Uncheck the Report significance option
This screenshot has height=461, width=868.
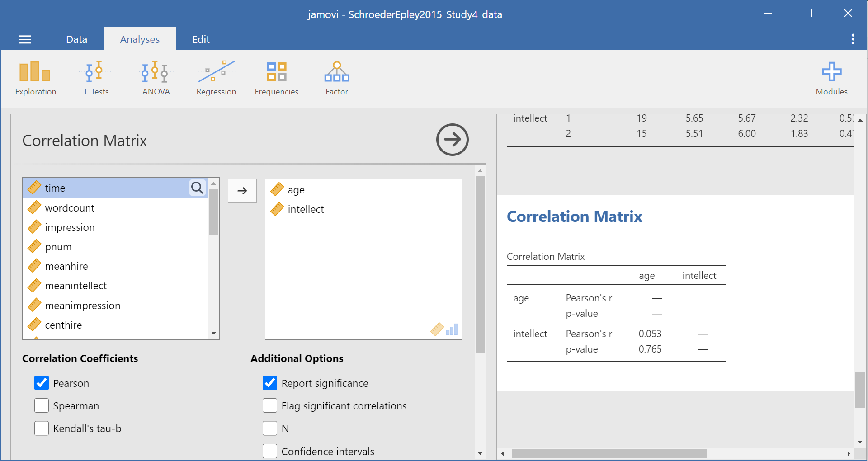(x=270, y=383)
